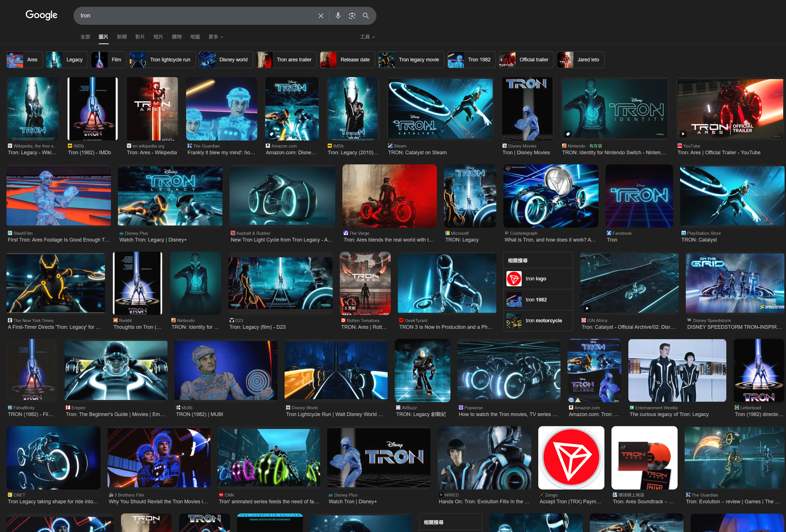Open the 地圖 tab
This screenshot has width=786, height=532.
(195, 37)
